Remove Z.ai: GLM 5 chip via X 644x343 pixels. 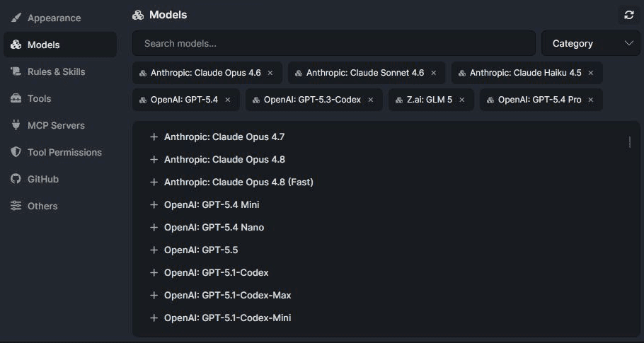[461, 100]
